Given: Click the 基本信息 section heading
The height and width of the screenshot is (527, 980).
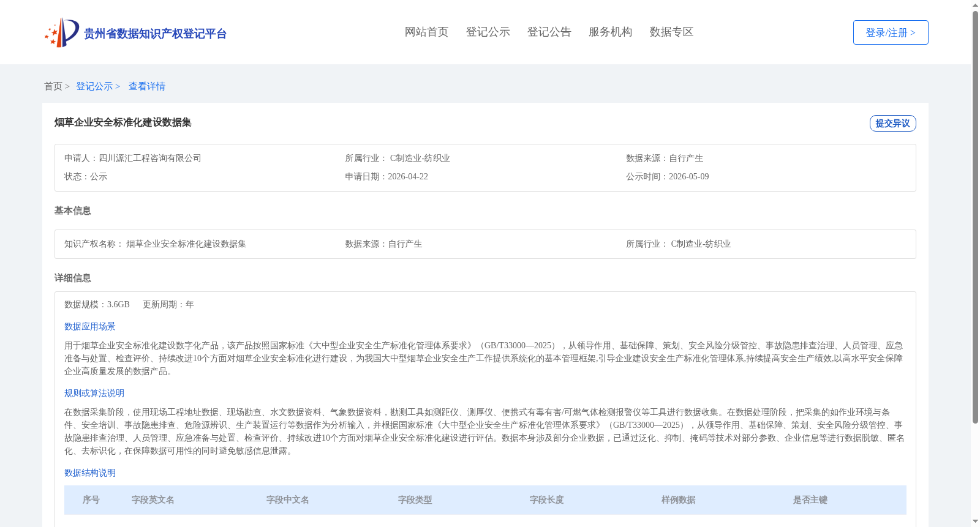Looking at the screenshot, I should tap(72, 211).
